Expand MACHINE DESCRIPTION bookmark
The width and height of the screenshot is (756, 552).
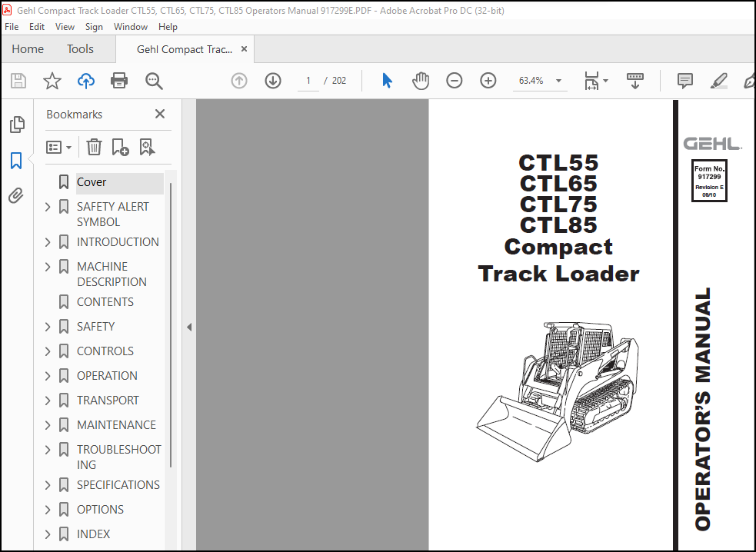[x=48, y=267]
